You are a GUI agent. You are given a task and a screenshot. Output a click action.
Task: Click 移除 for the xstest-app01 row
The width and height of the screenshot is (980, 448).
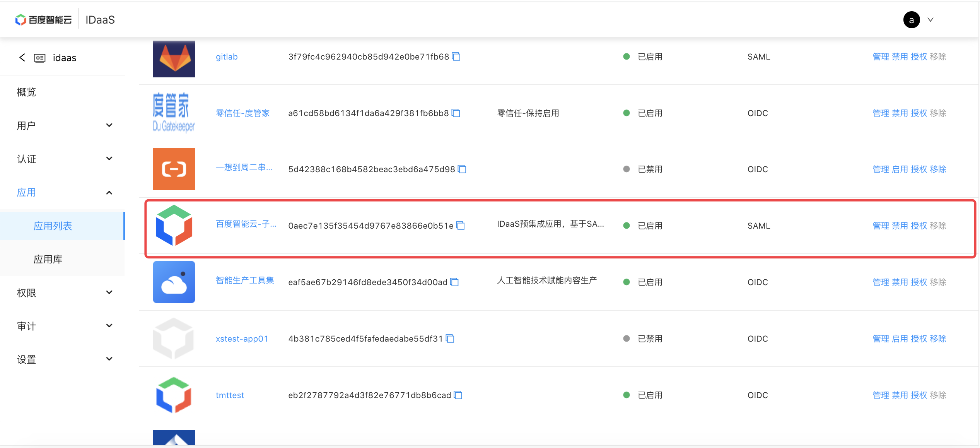938,339
